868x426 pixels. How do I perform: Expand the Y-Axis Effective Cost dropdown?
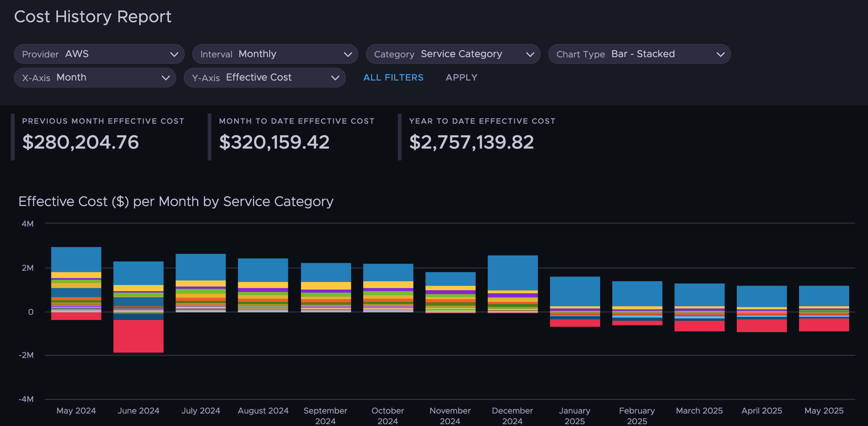[265, 77]
